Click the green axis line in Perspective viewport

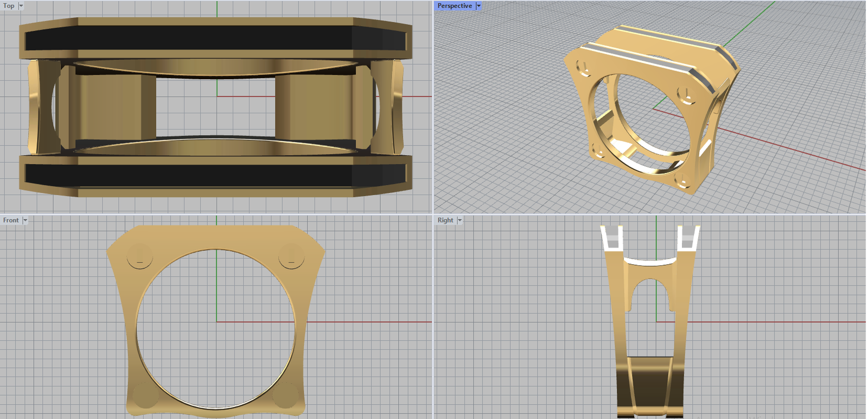[x=749, y=27]
